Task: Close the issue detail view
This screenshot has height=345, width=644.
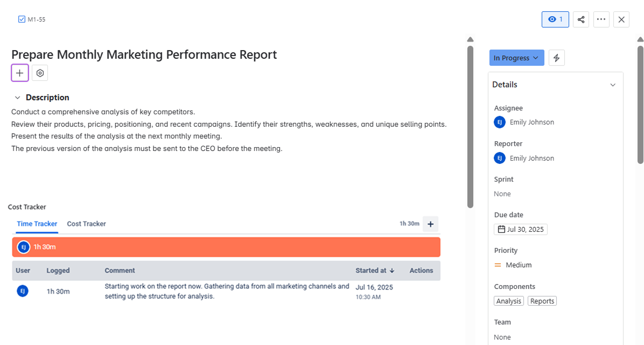Action: (621, 19)
